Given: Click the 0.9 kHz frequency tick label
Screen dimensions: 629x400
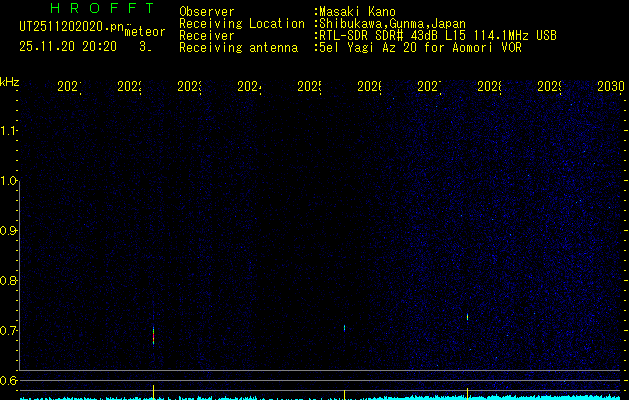Looking at the screenshot, I should pyautogui.click(x=8, y=231).
